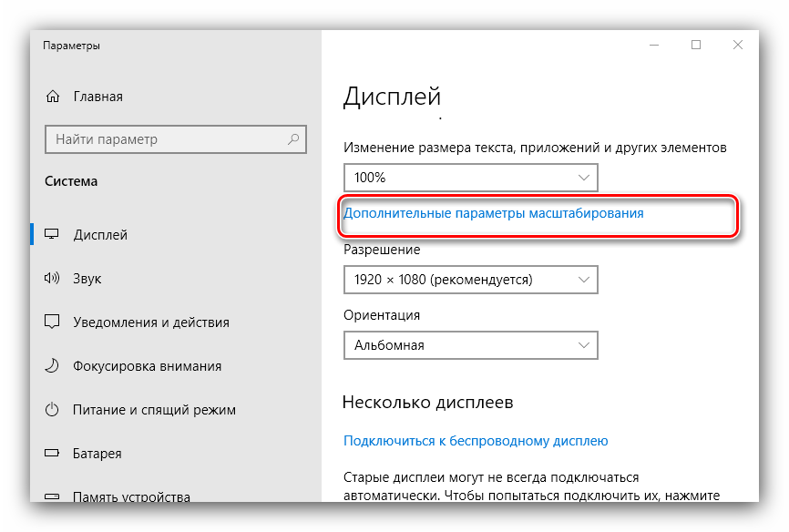Click the Фокусировка внимания moon icon
789x532 pixels.
pyautogui.click(x=53, y=366)
